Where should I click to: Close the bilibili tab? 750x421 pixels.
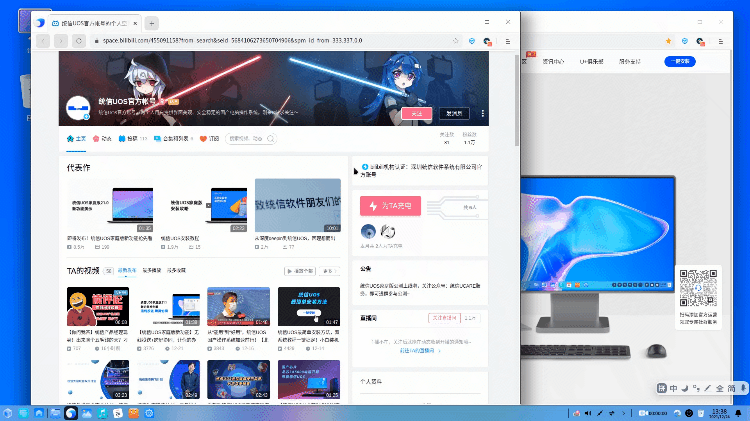135,23
